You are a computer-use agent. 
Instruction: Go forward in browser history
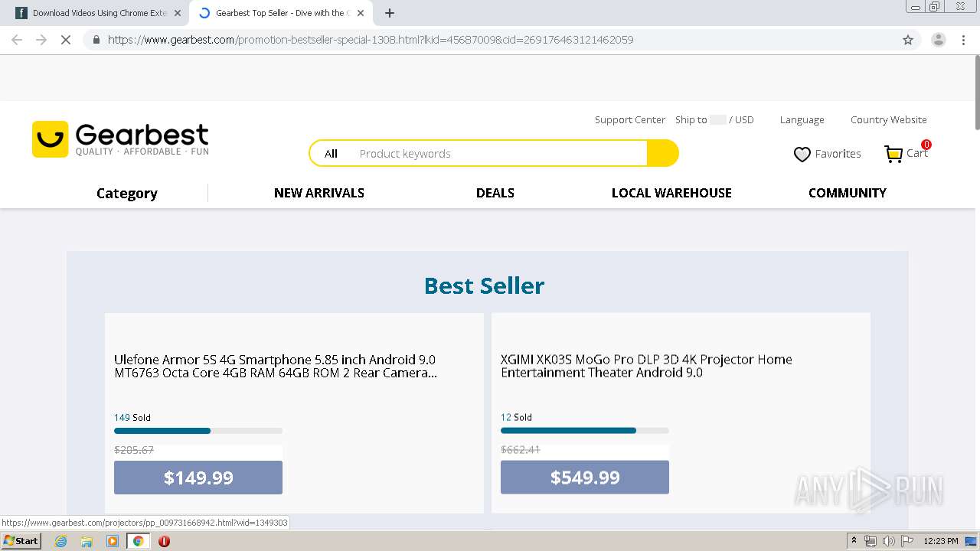[41, 40]
